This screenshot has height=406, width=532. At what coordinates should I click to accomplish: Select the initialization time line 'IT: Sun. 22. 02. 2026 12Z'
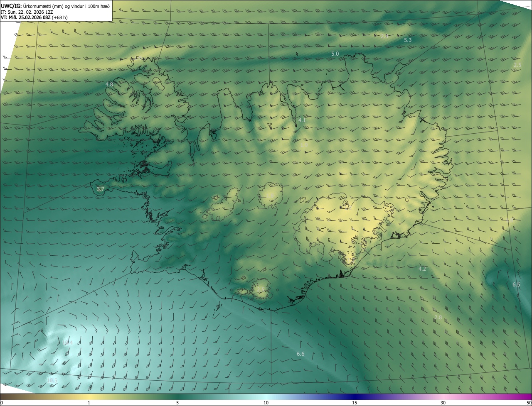[x=27, y=12]
